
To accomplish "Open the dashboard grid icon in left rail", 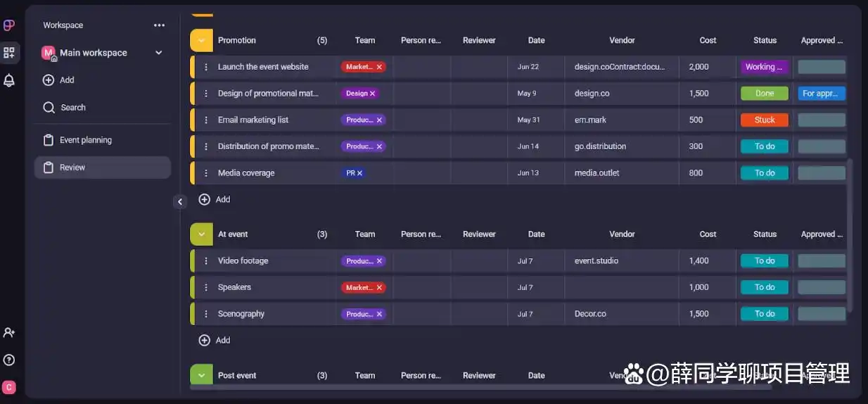I will [9, 53].
